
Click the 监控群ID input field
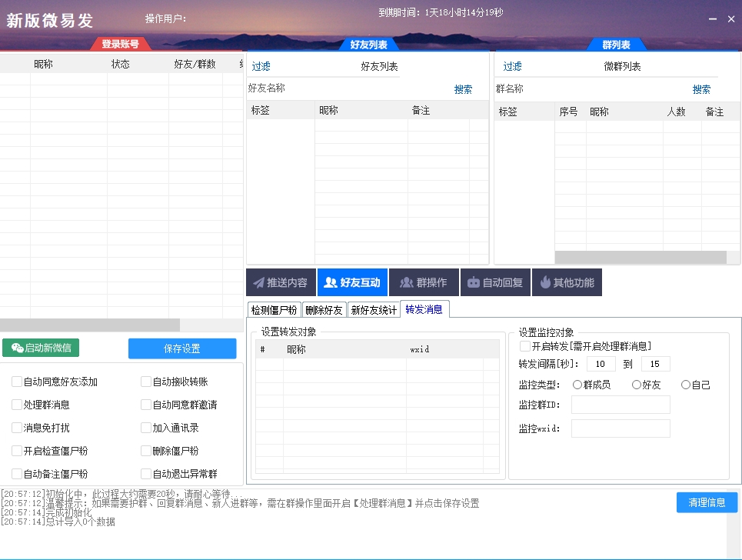621,405
